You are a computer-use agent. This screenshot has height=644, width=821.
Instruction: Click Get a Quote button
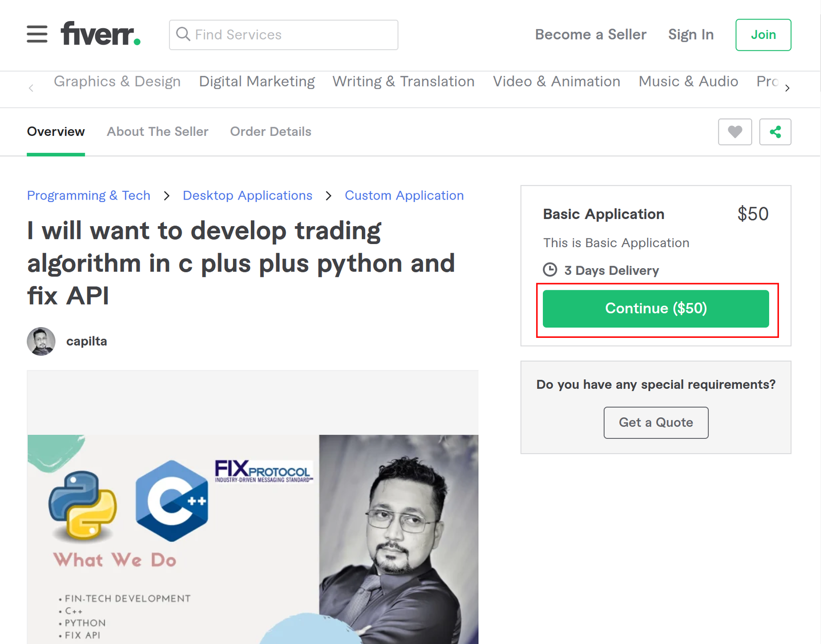[656, 422]
